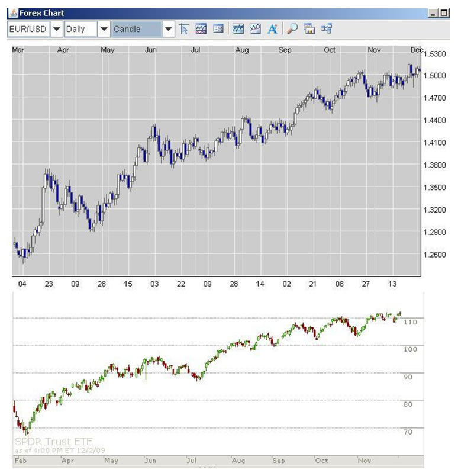The height and width of the screenshot is (476, 458).
Task: Click the Feb month label on ETF chart
Action: 21,461
